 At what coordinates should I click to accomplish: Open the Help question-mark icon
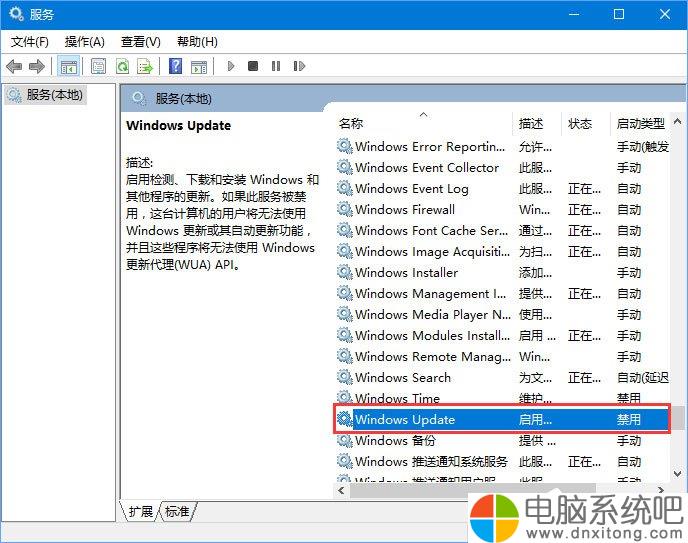(x=176, y=66)
